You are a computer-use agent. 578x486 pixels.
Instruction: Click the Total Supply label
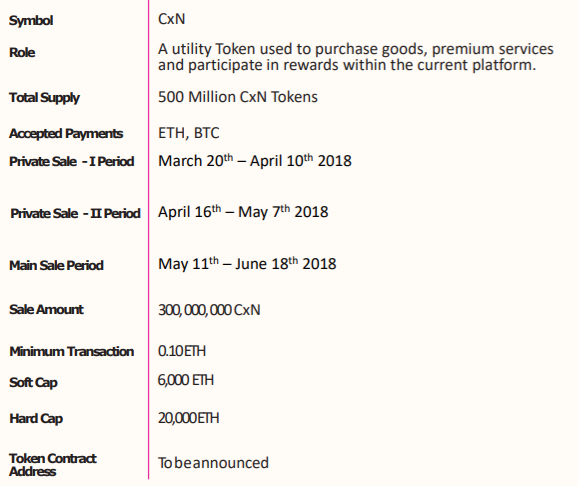[x=44, y=98]
